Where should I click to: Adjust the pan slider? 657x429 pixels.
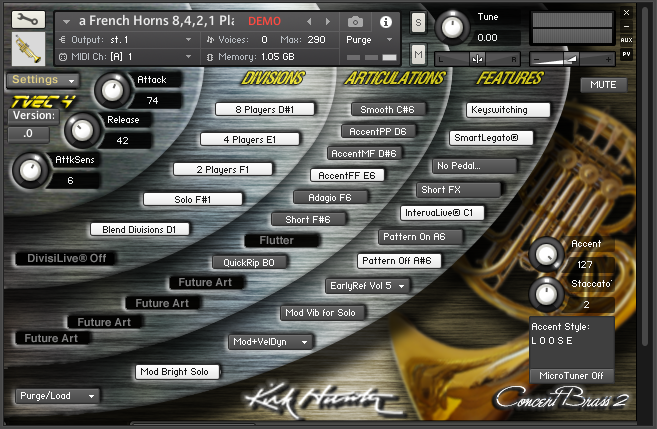(x=477, y=59)
